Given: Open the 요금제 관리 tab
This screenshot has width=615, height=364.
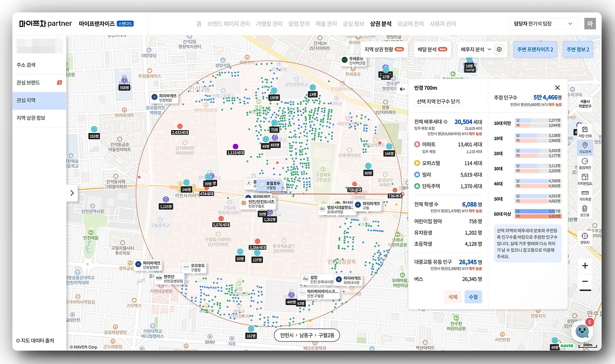Looking at the screenshot, I should point(411,24).
